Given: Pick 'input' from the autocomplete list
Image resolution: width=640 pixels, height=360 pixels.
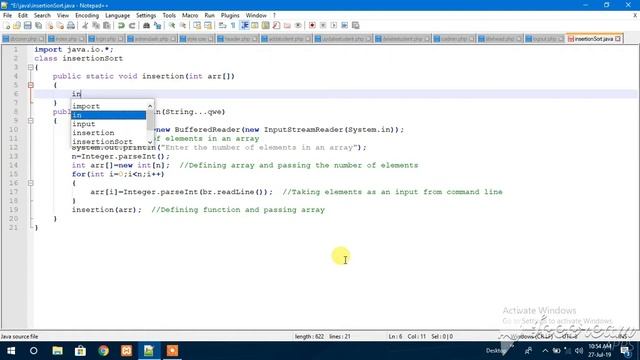Looking at the screenshot, I should [109, 124].
